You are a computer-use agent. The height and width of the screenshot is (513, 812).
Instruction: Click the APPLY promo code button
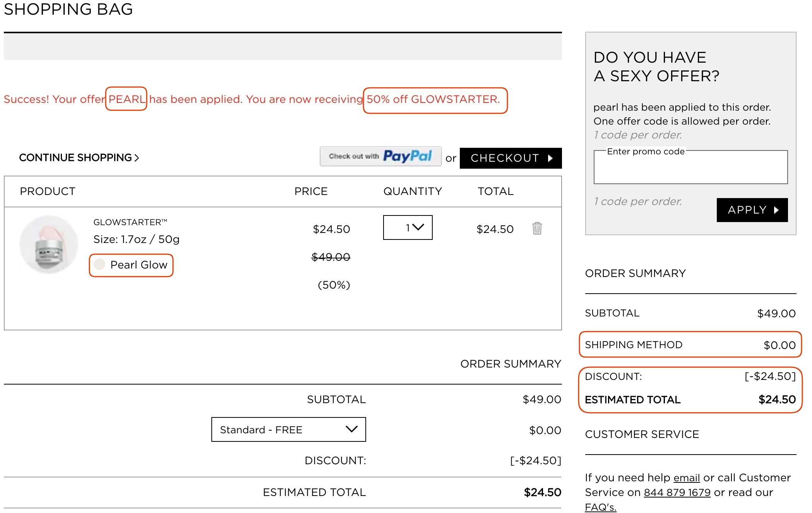coord(752,210)
